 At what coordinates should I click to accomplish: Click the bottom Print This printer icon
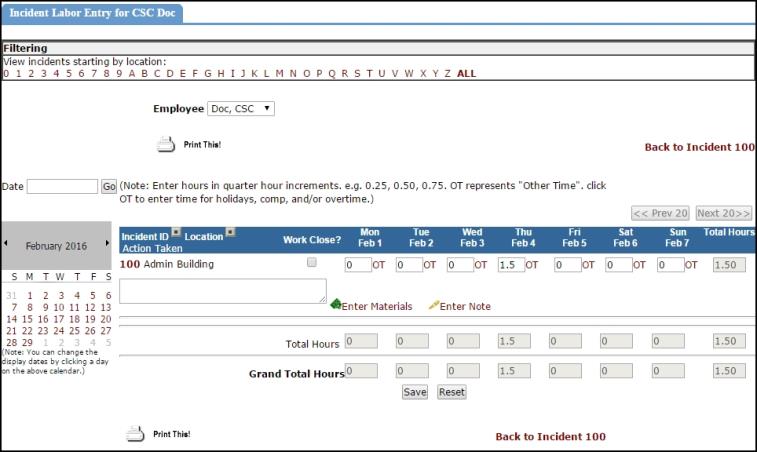coord(135,434)
